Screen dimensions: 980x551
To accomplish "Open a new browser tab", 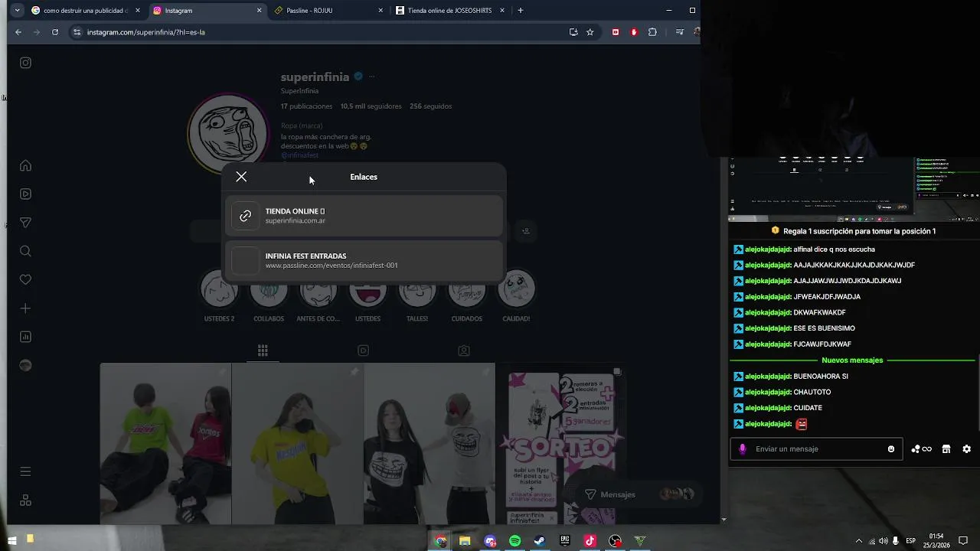I will (x=521, y=11).
